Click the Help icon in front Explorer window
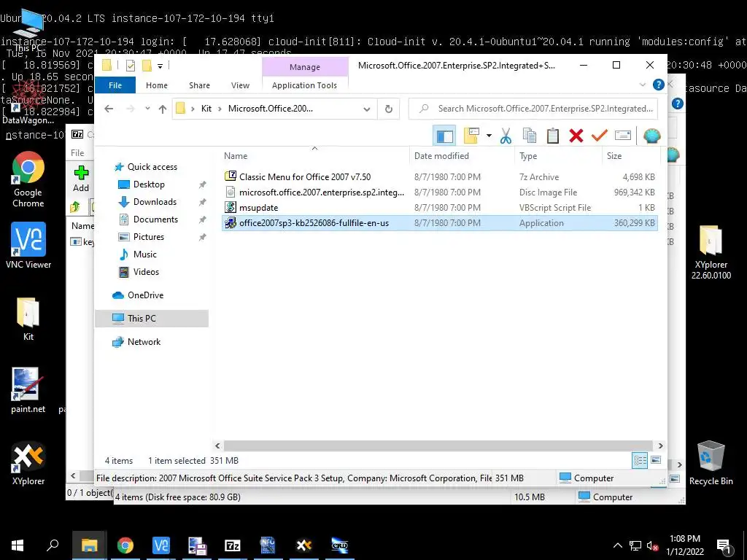Viewport: 747px width, 560px height. click(659, 85)
